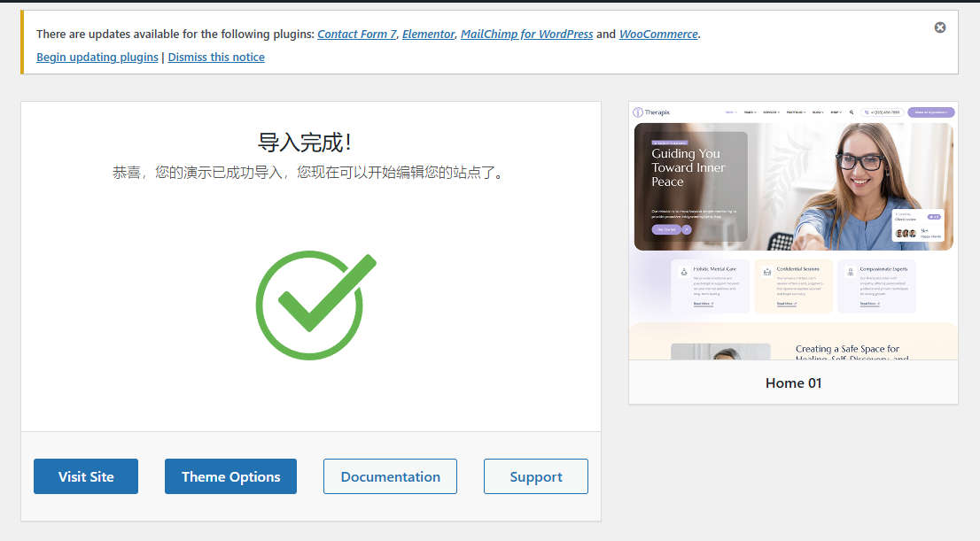Click the green checkmark success icon
Viewport: 980px width, 541px height.
tap(315, 305)
